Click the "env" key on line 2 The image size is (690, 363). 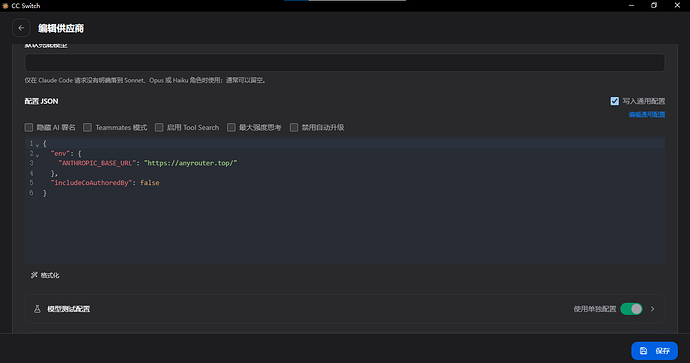(x=60, y=153)
